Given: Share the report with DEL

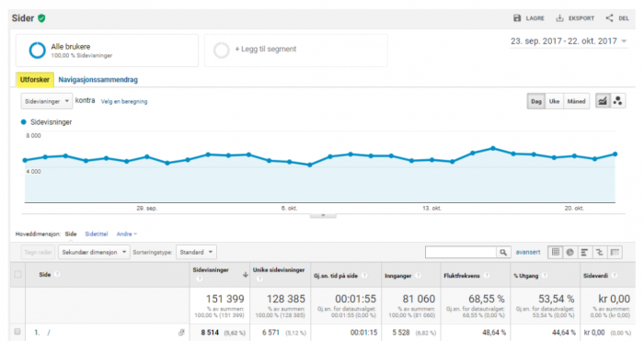Looking at the screenshot, I should [617, 18].
